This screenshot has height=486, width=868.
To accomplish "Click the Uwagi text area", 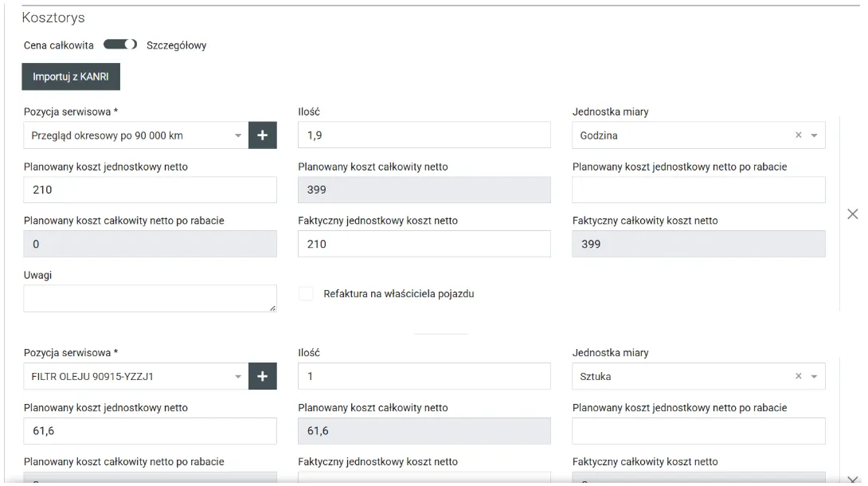I will 150,298.
